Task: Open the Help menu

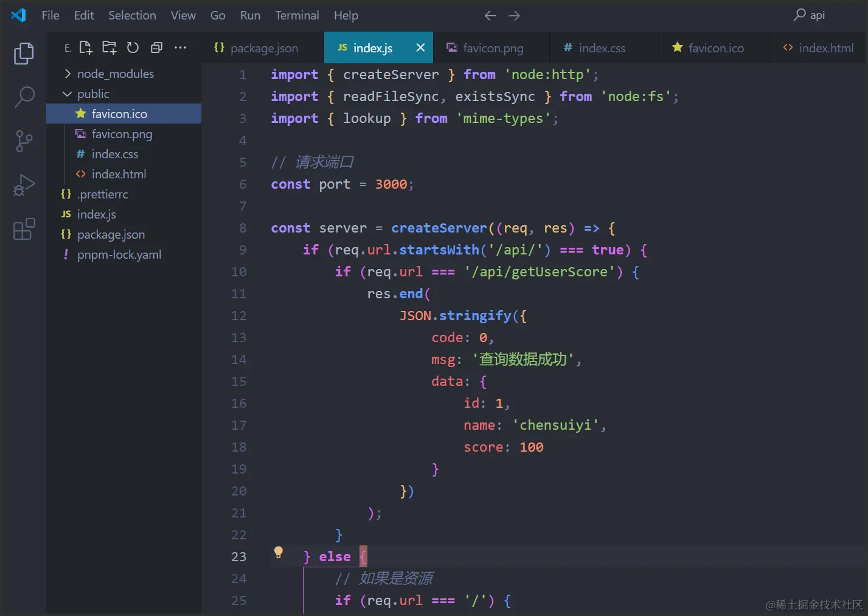Action: [346, 15]
